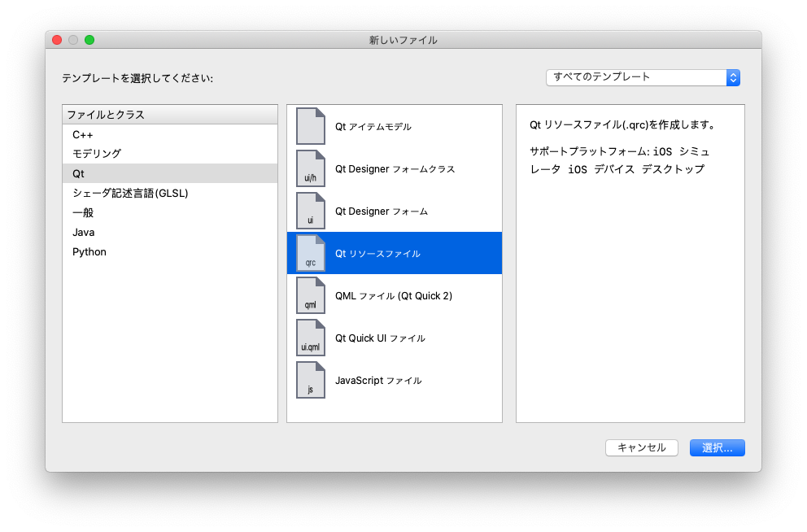Choose the Qt アイテムモデル template
Viewport: 807px width, 532px height.
click(x=395, y=127)
